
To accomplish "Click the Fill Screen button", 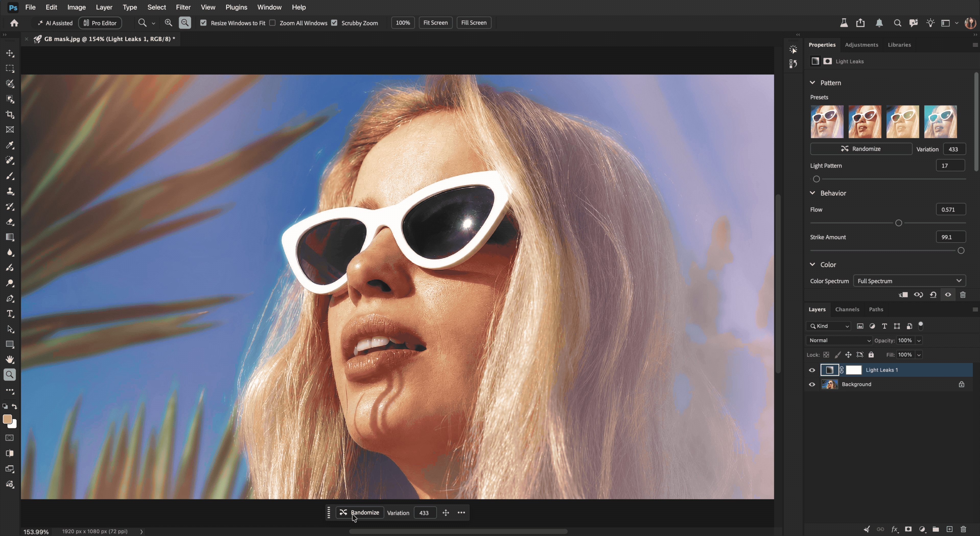I will [474, 23].
